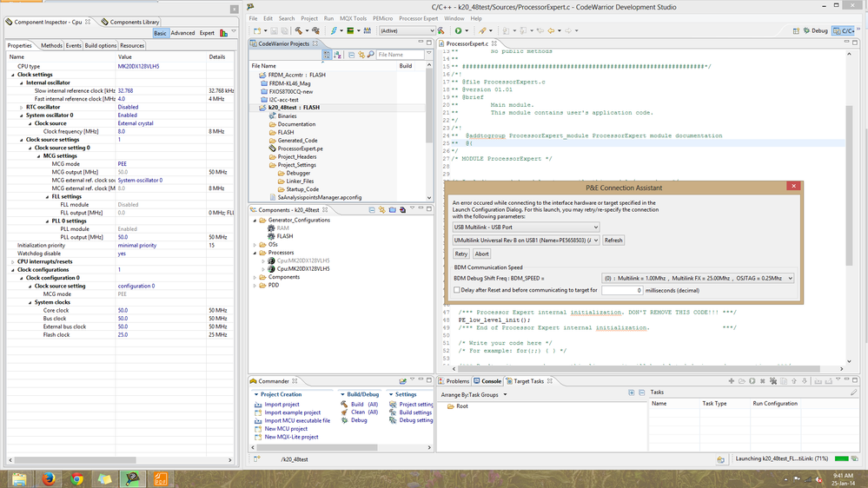Click the blue folder icon in Components panel
Viewport: 868px width, 488px height.
(393, 210)
